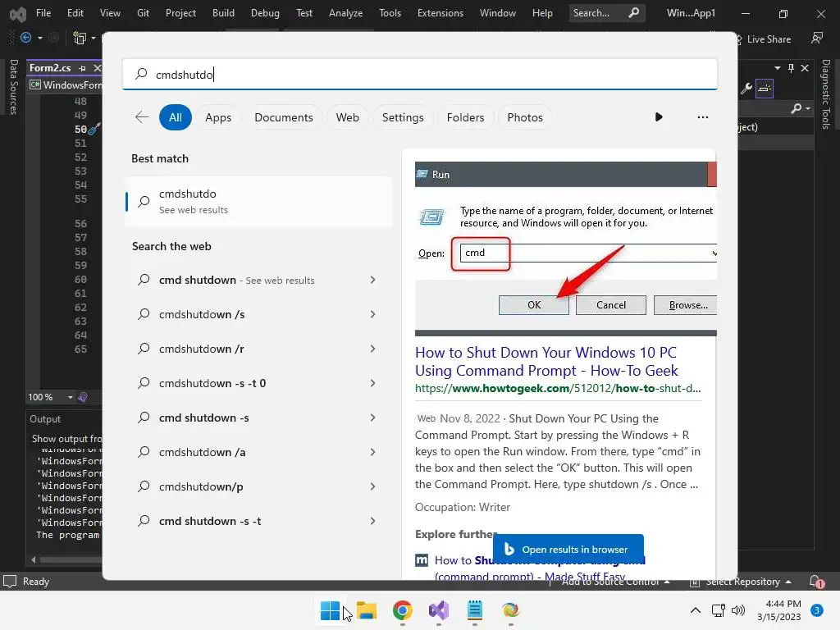Screen dimensions: 840x630
Task: Click the navigate backward arrow in Visual Studio toolbar
Action: [x=25, y=38]
